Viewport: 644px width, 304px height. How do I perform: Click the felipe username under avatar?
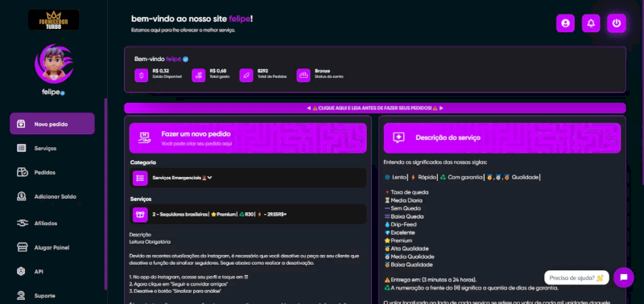click(51, 92)
